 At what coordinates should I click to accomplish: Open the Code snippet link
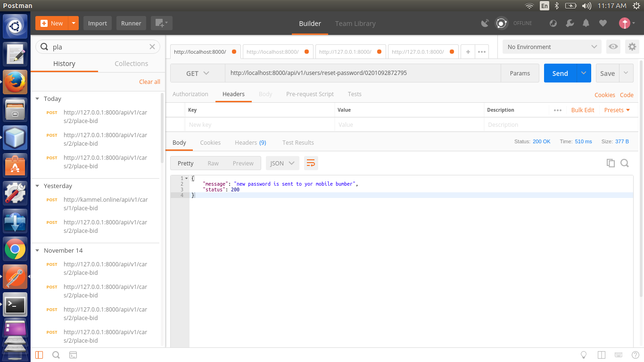point(627,95)
